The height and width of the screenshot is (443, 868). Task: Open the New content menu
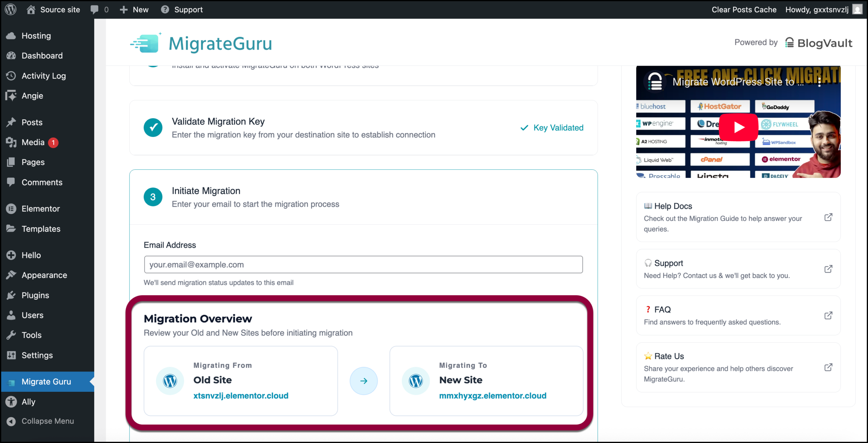click(x=134, y=9)
